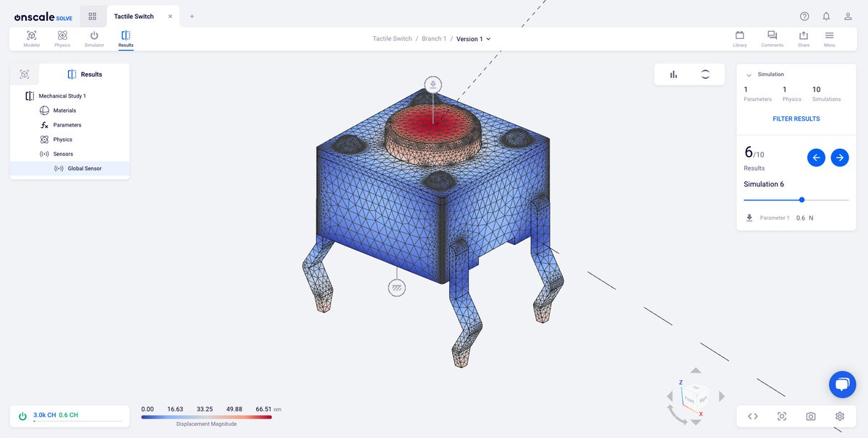
Task: Click the Simulation 6 label
Action: point(762,184)
